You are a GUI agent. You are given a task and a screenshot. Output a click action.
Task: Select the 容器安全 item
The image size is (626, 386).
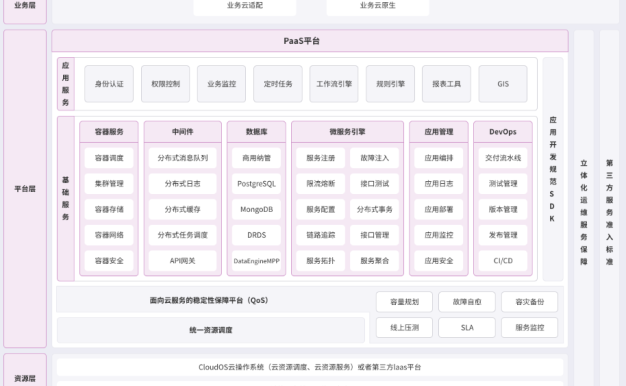109,261
